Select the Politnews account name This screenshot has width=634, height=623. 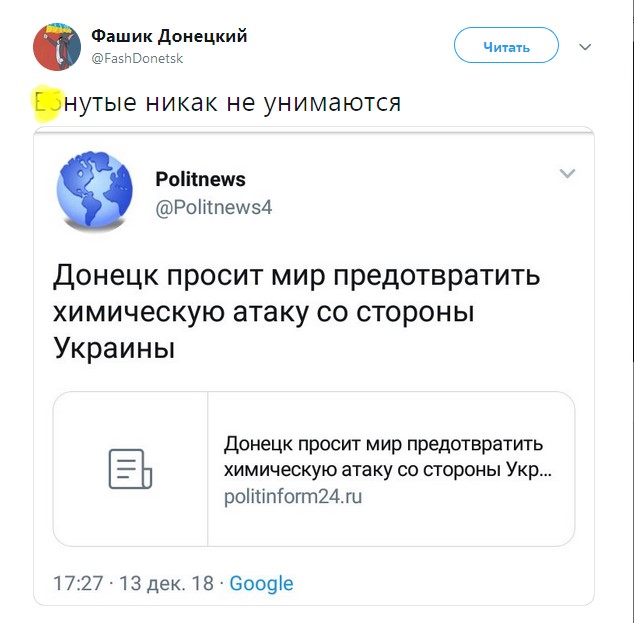[x=200, y=179]
